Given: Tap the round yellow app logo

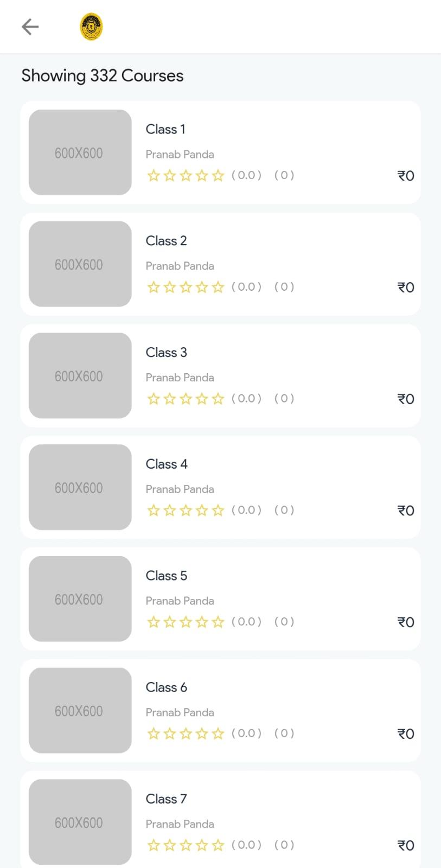Looking at the screenshot, I should coord(91,27).
